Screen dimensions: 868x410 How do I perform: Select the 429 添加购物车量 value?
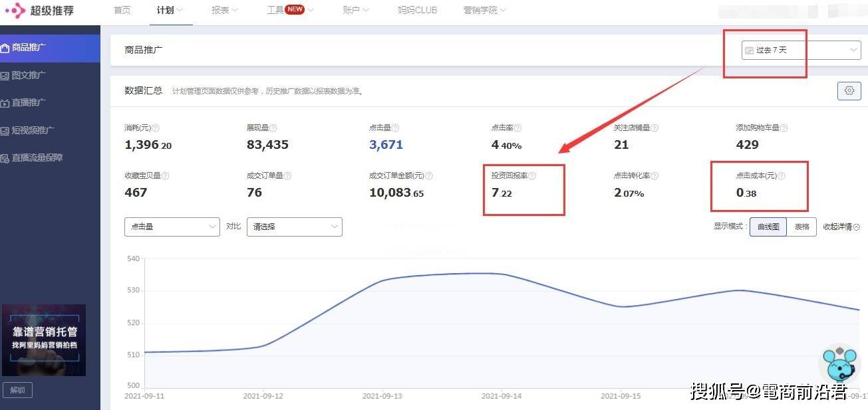[x=747, y=145]
